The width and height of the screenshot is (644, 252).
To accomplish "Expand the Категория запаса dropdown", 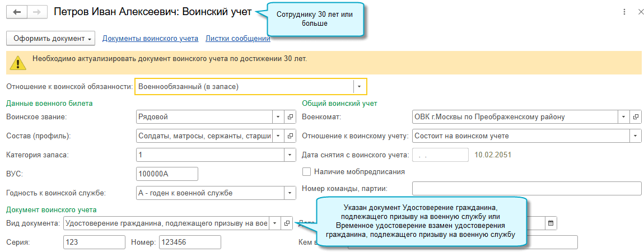I will click(x=290, y=155).
